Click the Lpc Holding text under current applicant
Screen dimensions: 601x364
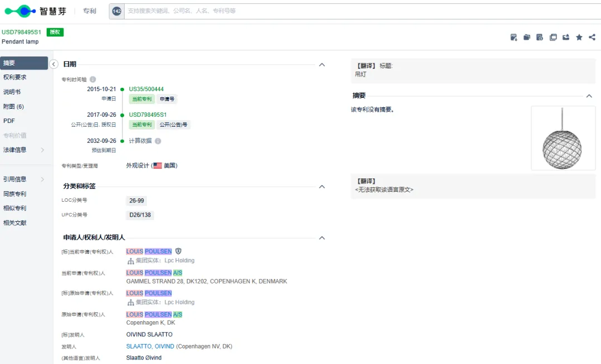point(179,261)
